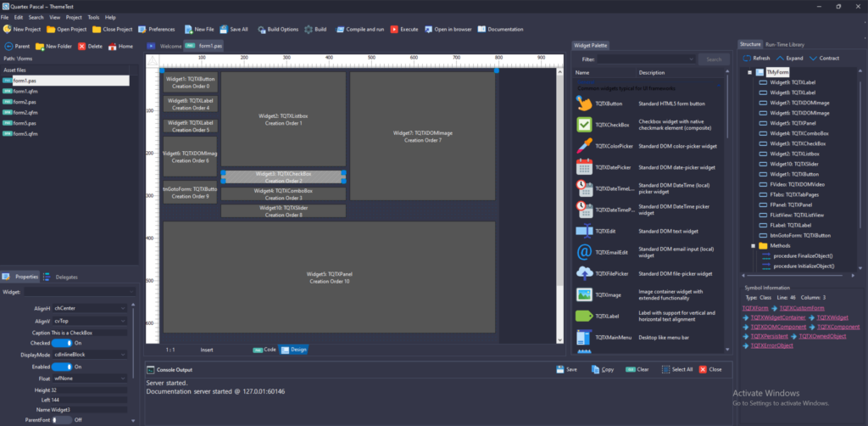
Task: Follow the TQTXErrorObject link
Action: (771, 345)
